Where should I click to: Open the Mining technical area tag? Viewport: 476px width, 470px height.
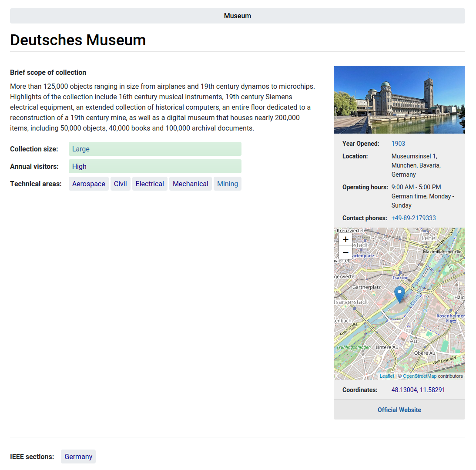[x=228, y=184]
